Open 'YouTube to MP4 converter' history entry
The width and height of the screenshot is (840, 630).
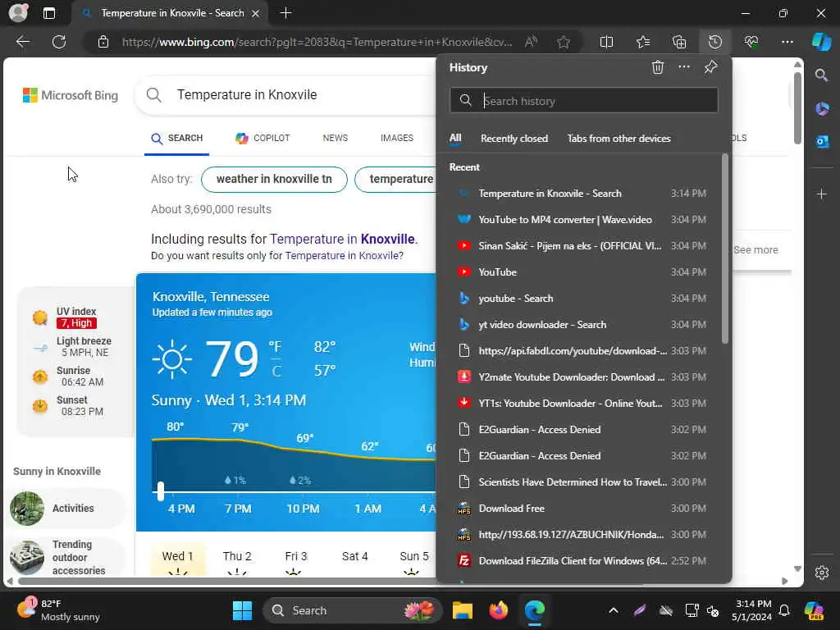point(583,220)
